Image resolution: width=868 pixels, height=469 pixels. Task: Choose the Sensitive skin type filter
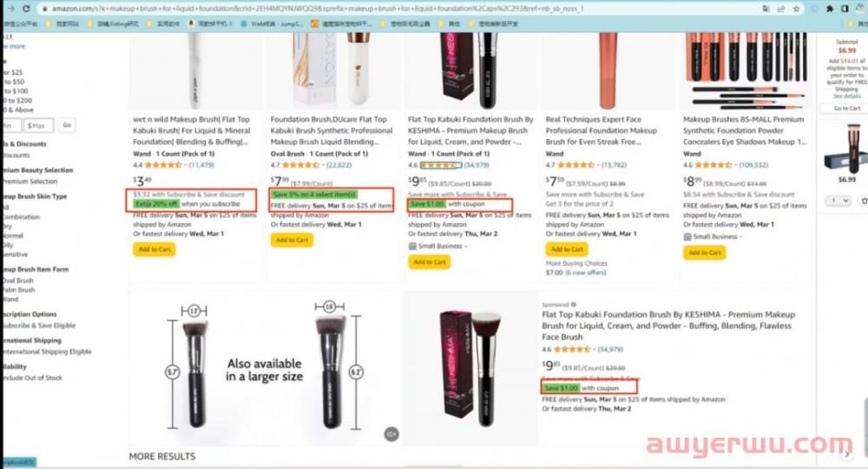15,254
